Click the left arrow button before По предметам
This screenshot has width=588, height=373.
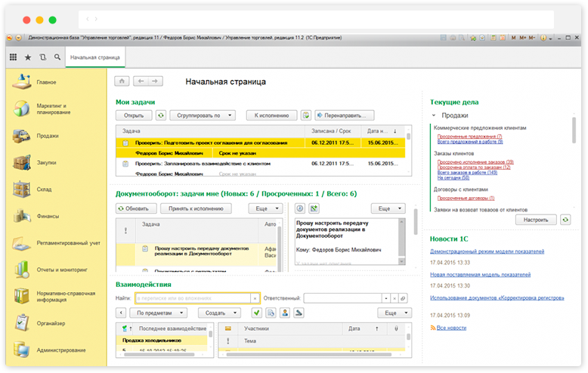(121, 313)
